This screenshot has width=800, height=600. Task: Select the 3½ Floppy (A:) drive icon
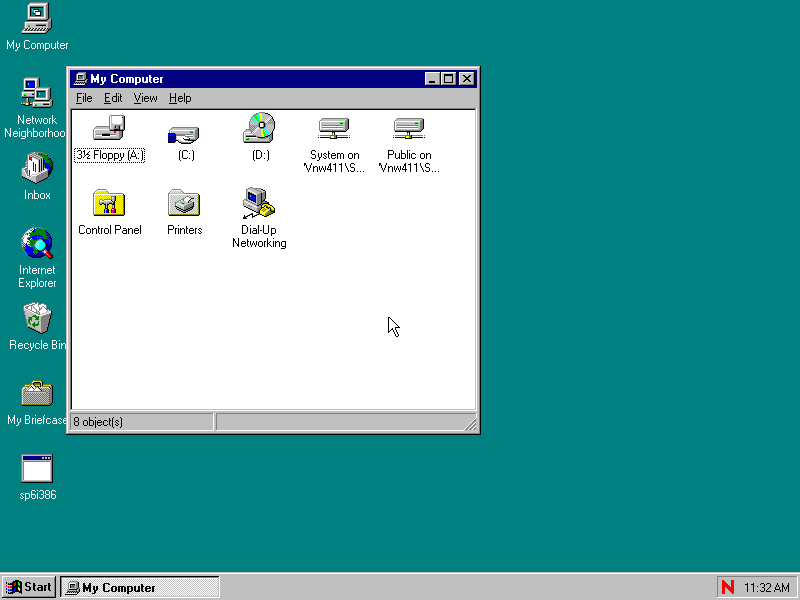tap(109, 129)
